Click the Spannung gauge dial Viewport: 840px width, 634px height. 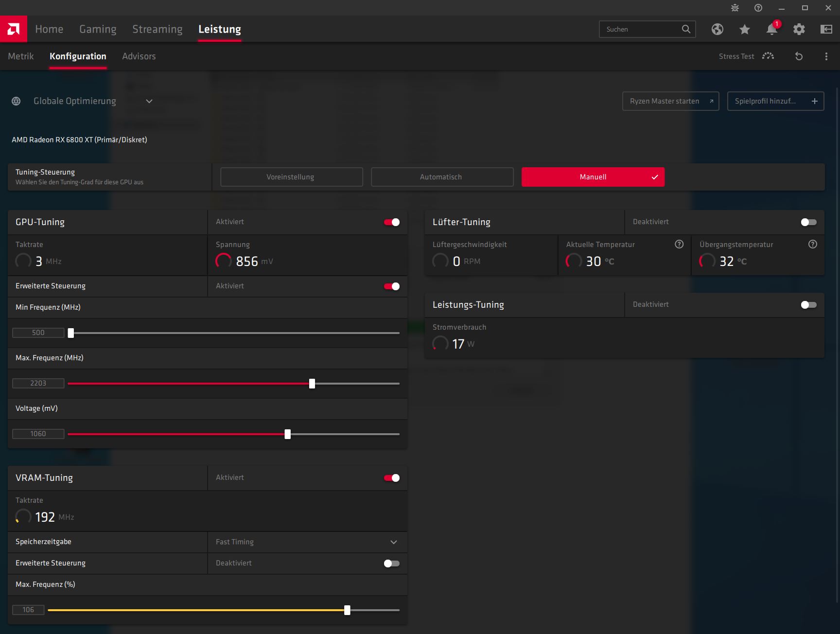pos(224,261)
